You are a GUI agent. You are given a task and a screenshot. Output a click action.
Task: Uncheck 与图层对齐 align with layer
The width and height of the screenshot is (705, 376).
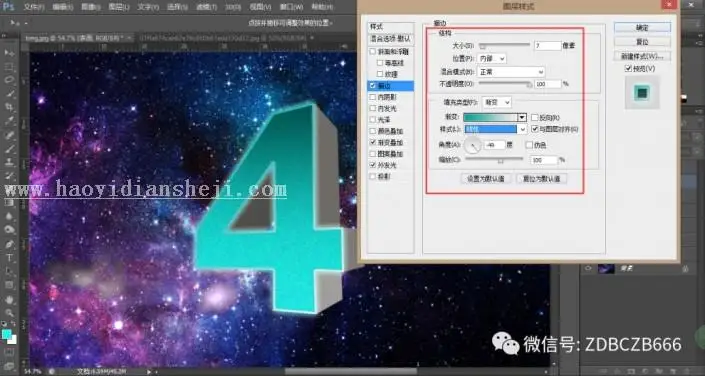point(535,129)
